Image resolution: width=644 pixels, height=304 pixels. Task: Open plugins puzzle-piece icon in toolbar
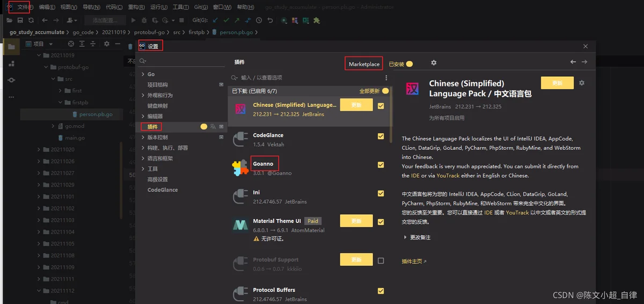coord(317,20)
